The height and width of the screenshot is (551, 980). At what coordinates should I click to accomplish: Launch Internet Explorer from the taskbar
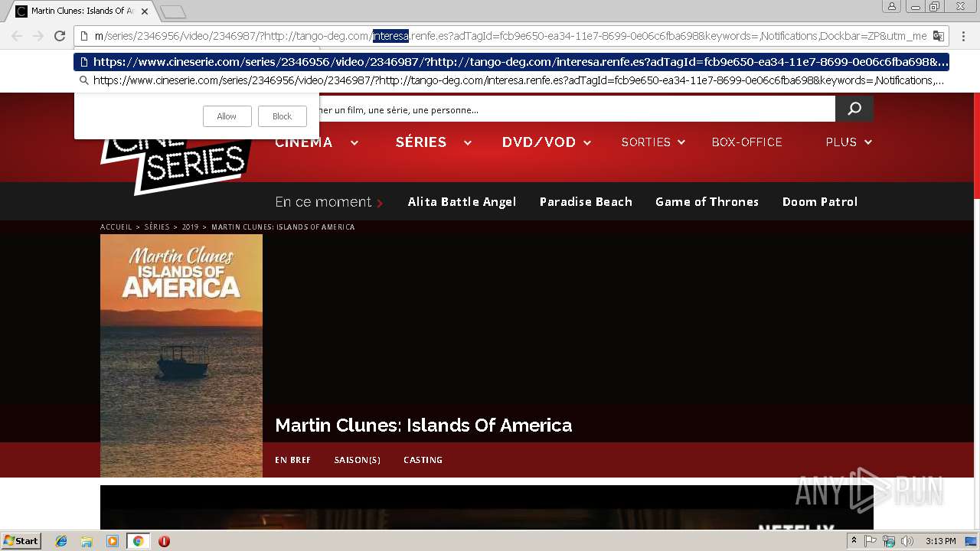coord(61,541)
